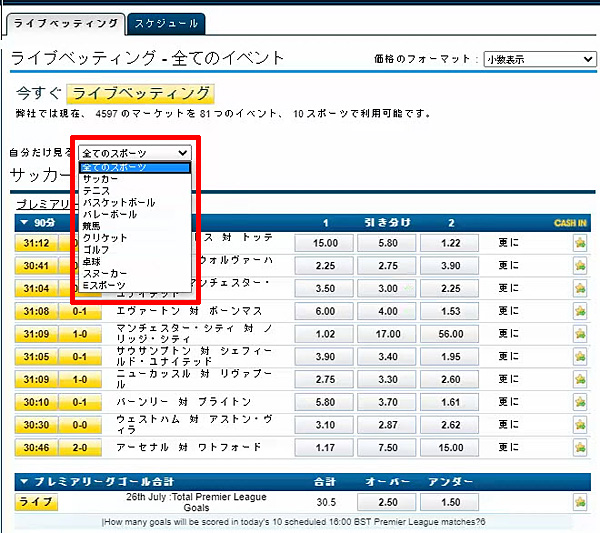Image resolution: width=600 pixels, height=533 pixels.
Task: Click favorite star for Southampton match row
Action: tap(580, 357)
